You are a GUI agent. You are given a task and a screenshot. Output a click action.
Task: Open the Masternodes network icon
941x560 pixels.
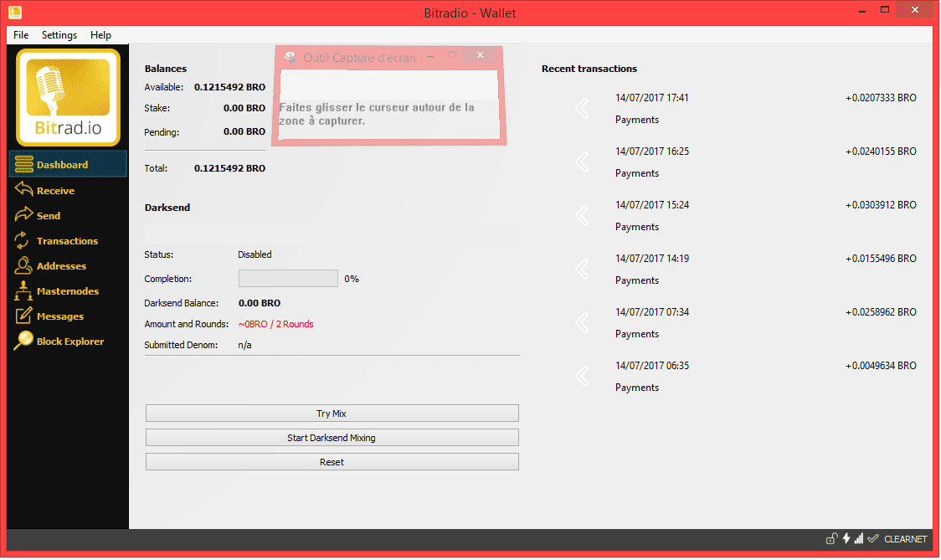coord(23,290)
